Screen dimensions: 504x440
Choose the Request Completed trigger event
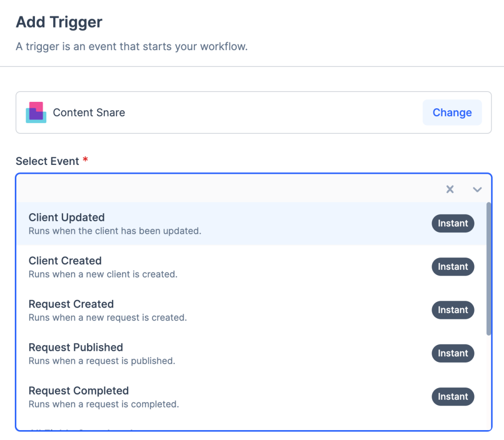79,391
